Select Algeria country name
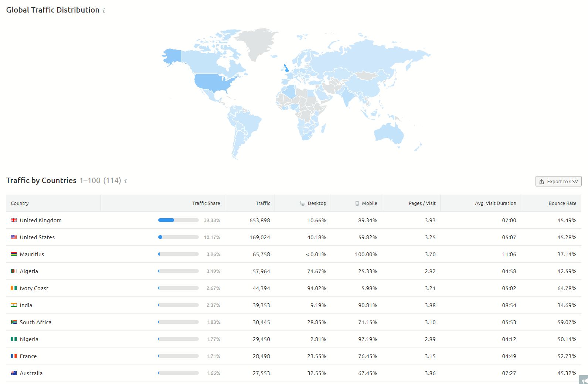 click(x=29, y=271)
